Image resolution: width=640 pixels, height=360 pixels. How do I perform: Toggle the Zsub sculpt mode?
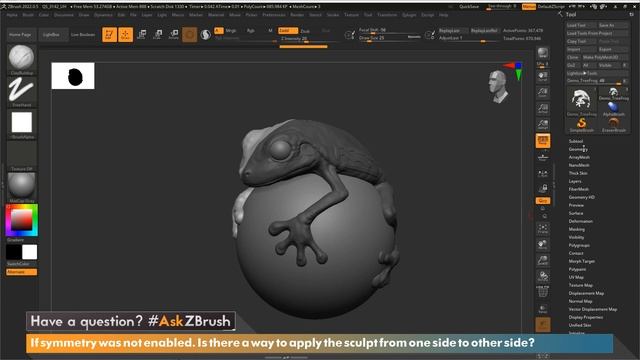click(305, 31)
